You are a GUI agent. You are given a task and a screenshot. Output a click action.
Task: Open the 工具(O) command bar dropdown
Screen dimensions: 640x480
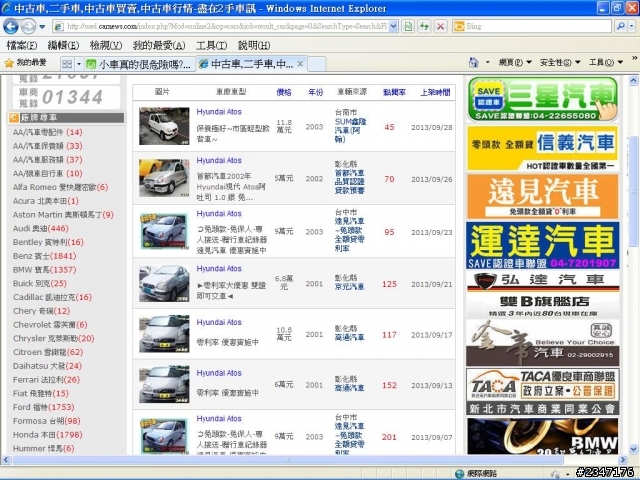(x=606, y=62)
